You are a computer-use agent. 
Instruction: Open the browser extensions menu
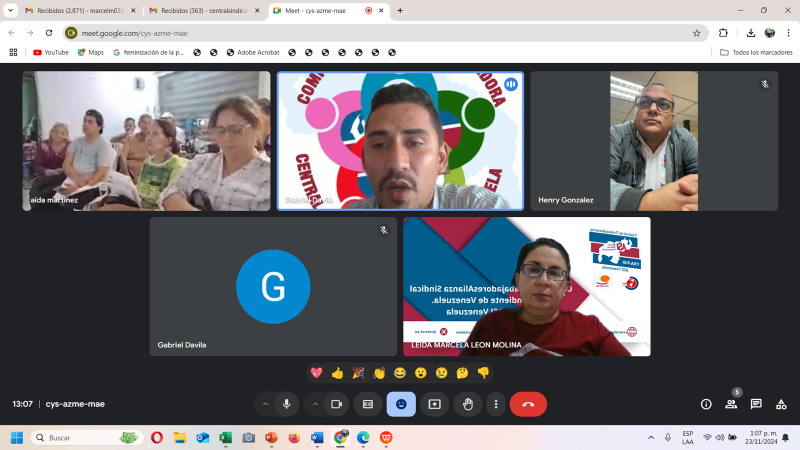coord(723,33)
